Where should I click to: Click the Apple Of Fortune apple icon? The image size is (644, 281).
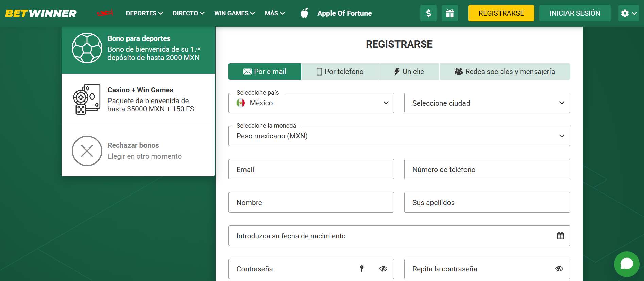(304, 13)
